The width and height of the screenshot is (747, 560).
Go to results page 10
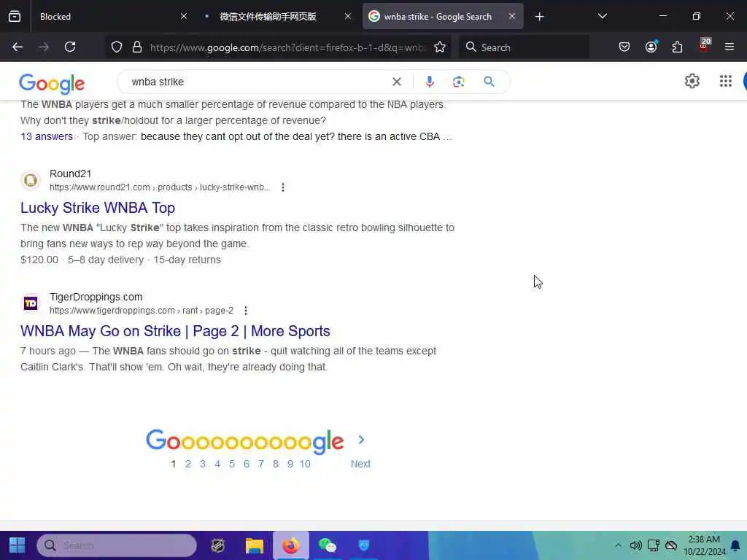(305, 464)
